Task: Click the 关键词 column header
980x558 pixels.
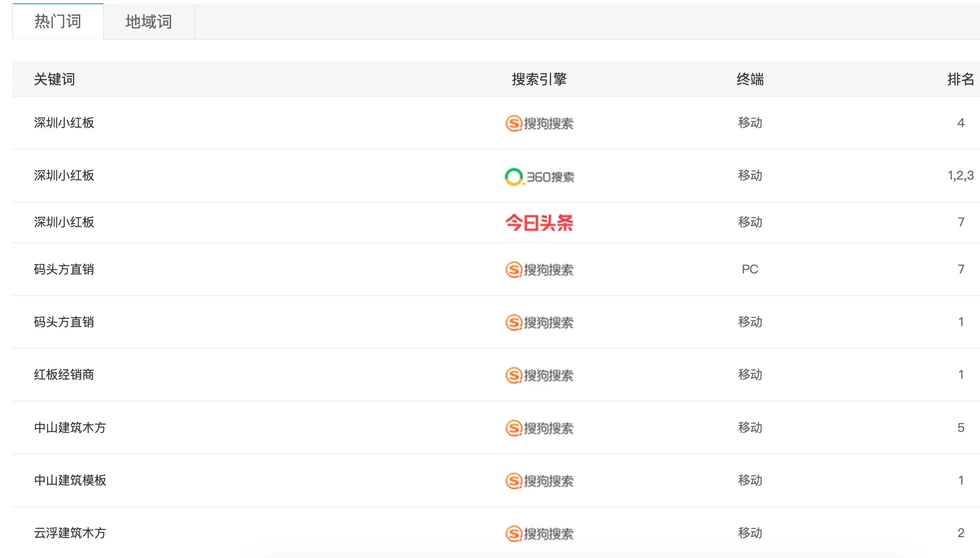Action: pos(54,79)
